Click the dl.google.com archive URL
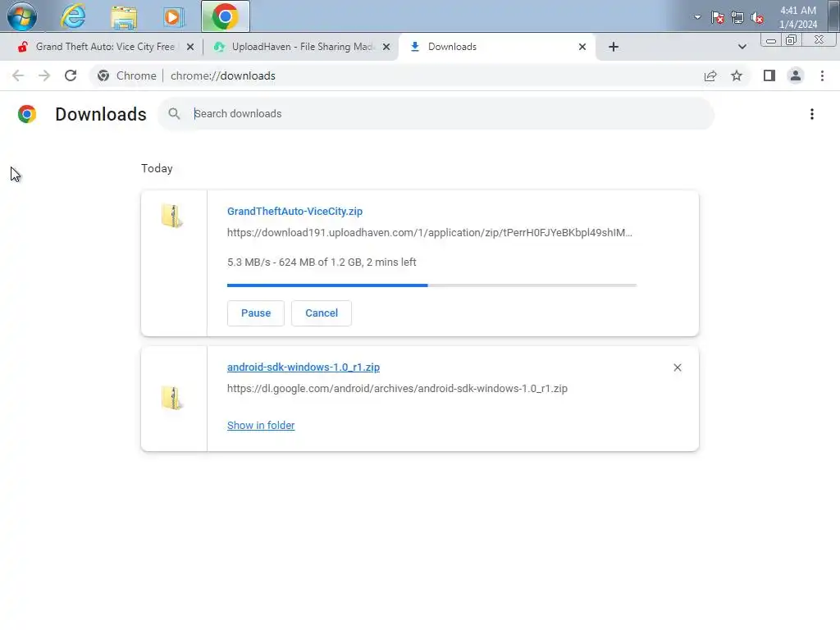840x630 pixels. [x=397, y=388]
